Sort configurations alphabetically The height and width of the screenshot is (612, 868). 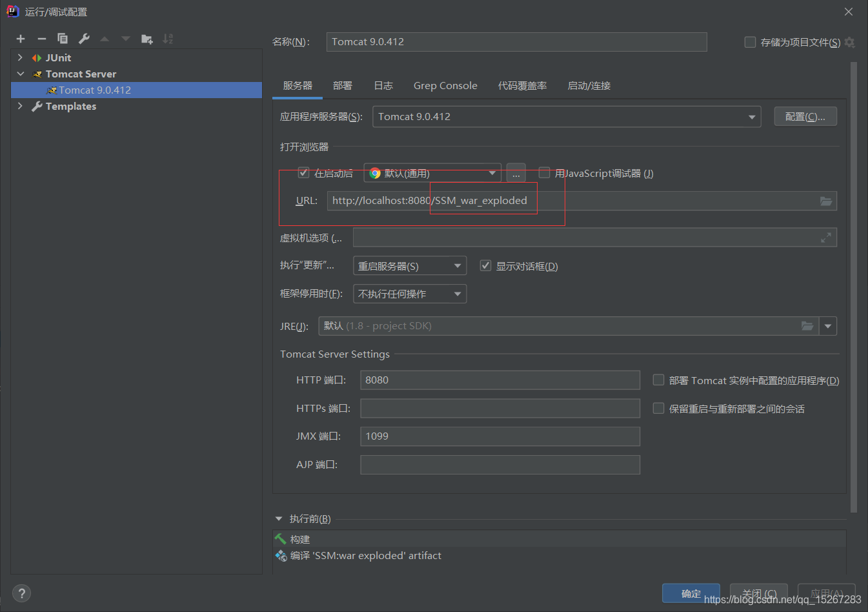pyautogui.click(x=168, y=39)
